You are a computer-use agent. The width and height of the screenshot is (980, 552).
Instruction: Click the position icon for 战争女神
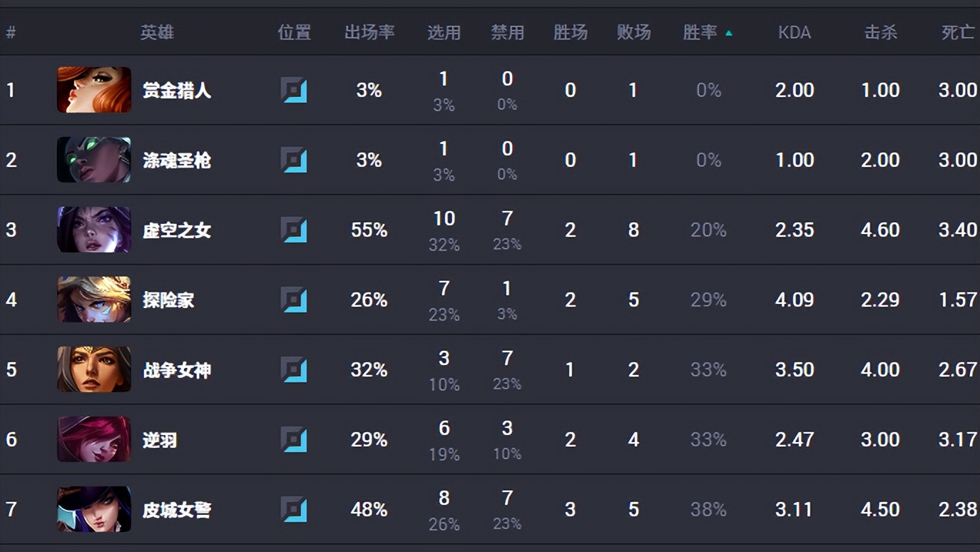pos(294,370)
